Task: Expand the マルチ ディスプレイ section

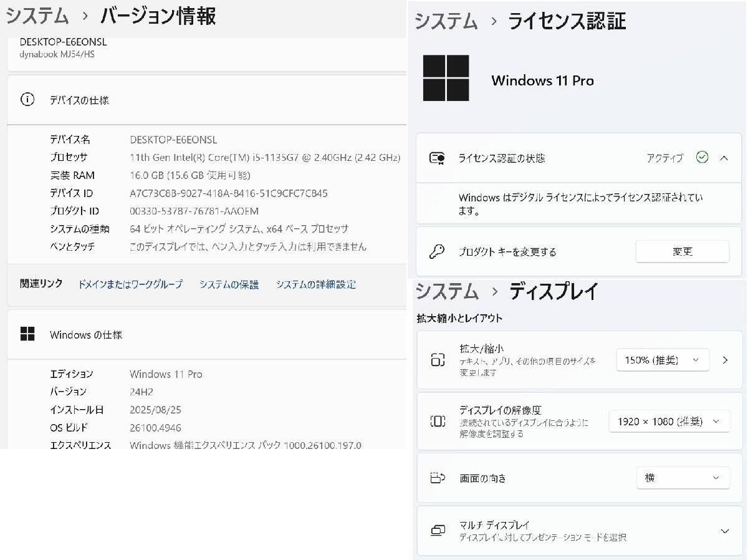Action: 724,531
